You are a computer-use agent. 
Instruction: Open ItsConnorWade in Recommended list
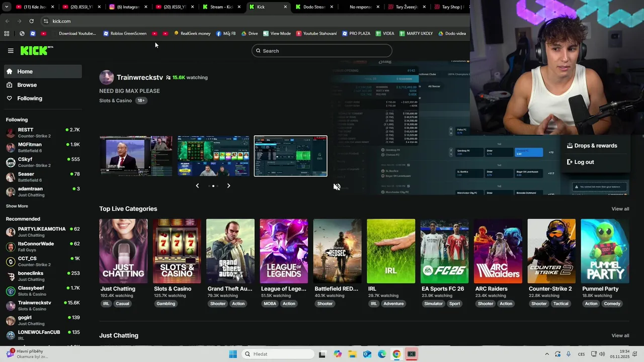(x=43, y=246)
